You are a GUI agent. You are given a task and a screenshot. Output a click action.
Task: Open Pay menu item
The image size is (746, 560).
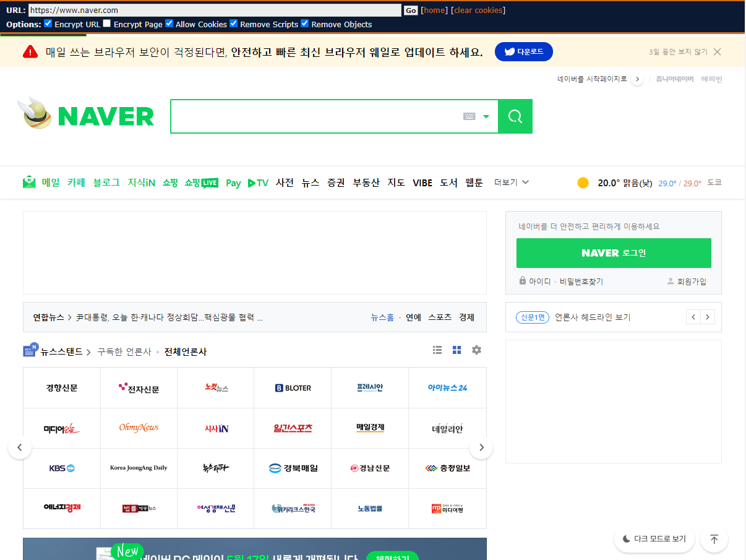[x=233, y=183]
